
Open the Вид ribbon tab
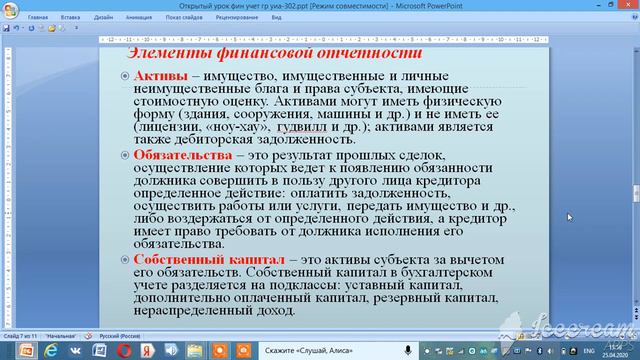pyautogui.click(x=276, y=18)
